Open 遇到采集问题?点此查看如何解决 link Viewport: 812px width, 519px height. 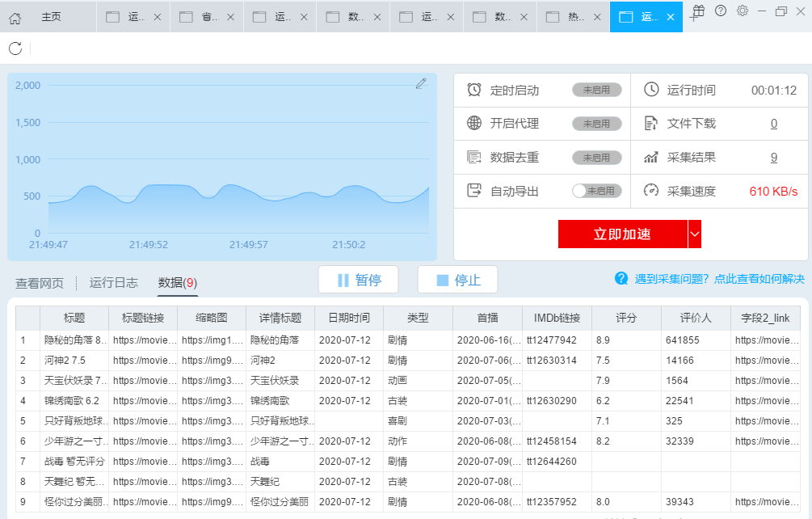[719, 279]
